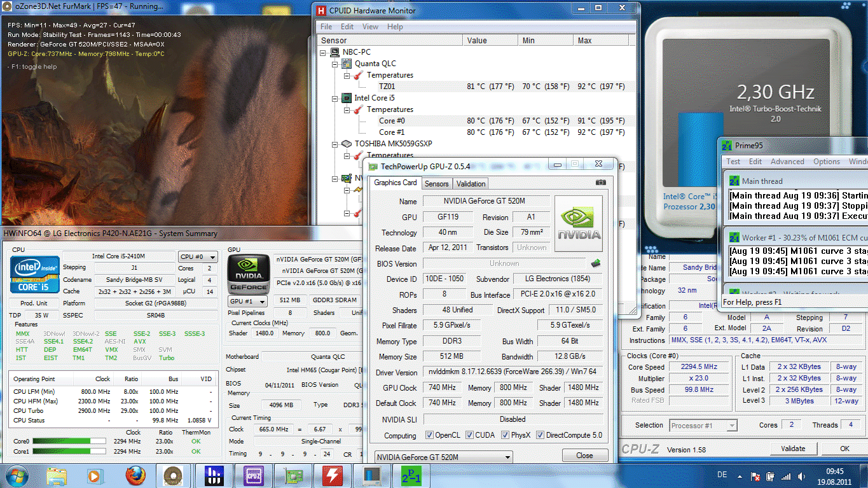Open the File menu in HWMonitor
Viewport: 868px width, 488px height.
coord(326,27)
